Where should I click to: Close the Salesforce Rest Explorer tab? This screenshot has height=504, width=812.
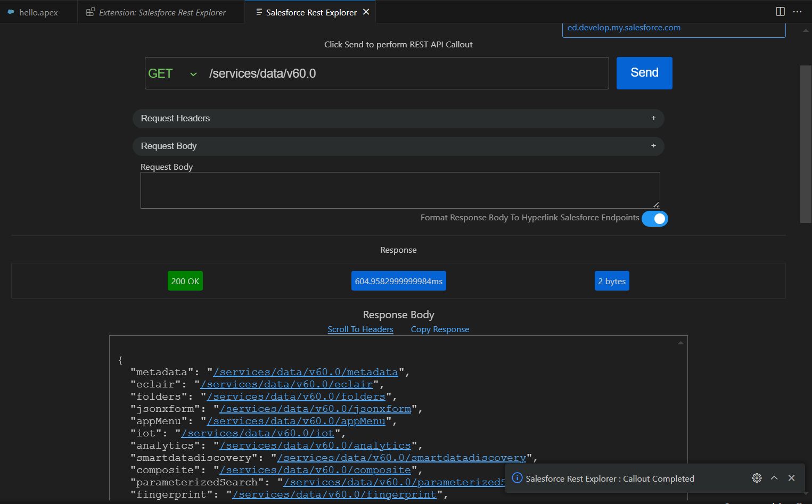(366, 12)
